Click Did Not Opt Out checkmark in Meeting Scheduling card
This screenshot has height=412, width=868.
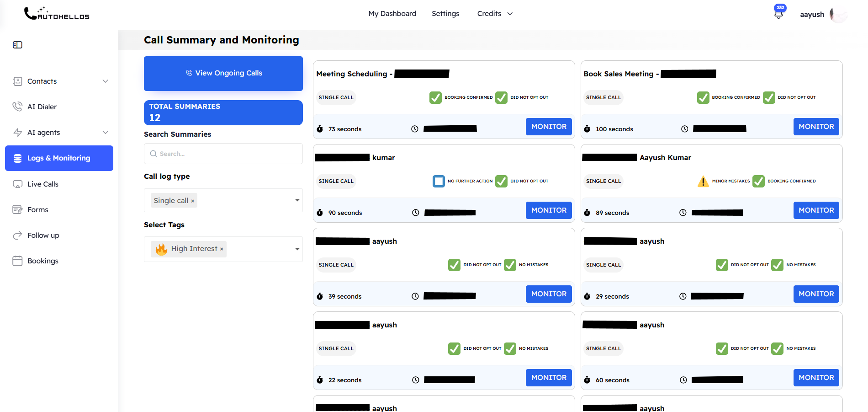[x=501, y=98]
